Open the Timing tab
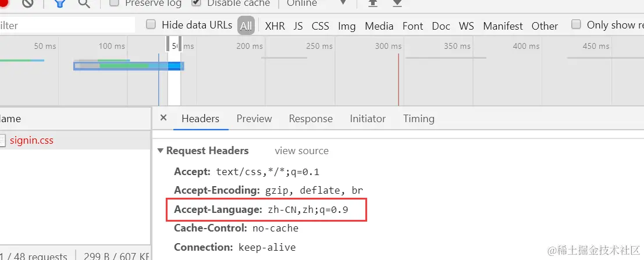Image resolution: width=644 pixels, height=260 pixels. tap(418, 119)
